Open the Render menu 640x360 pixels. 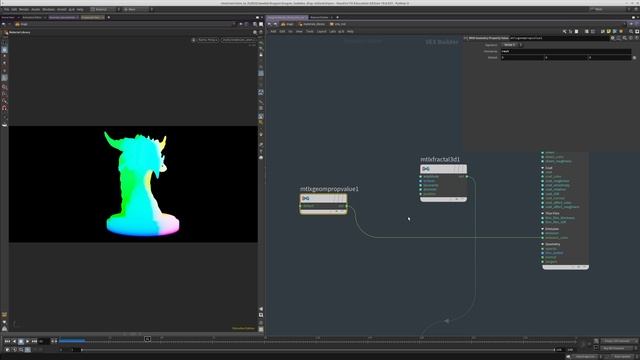point(24,9)
